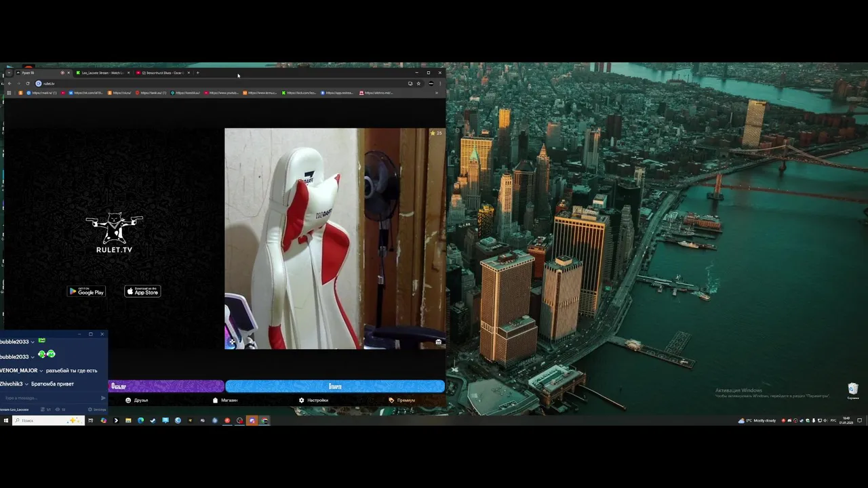Open the browser three-dot menu

pyautogui.click(x=440, y=83)
